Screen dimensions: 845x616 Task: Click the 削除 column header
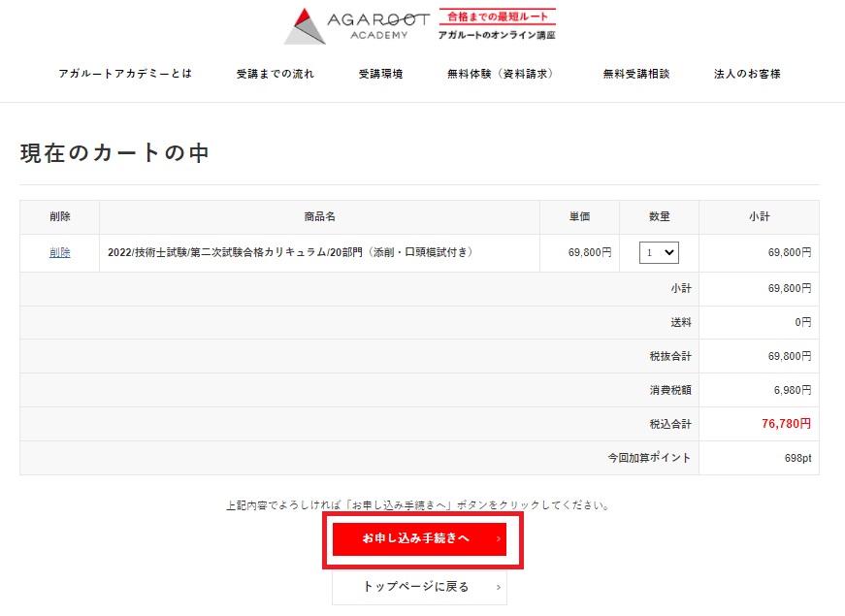coord(60,216)
